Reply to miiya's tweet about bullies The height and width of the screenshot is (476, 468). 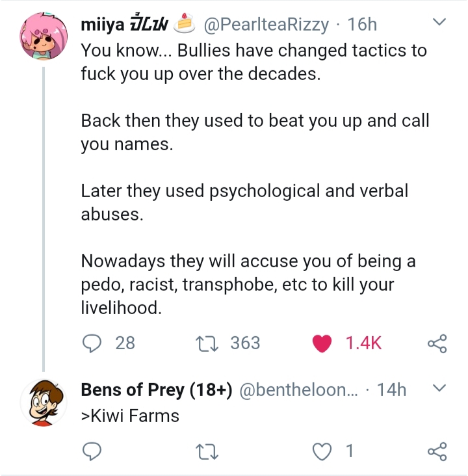pos(92,343)
